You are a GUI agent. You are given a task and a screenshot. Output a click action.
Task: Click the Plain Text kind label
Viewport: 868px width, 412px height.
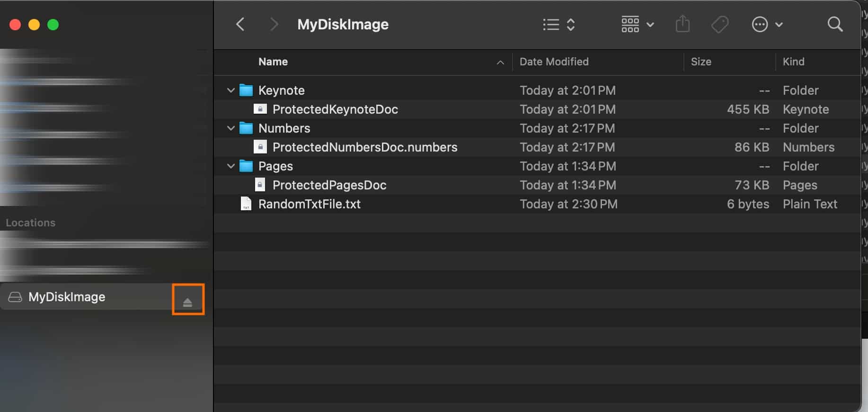(810, 204)
